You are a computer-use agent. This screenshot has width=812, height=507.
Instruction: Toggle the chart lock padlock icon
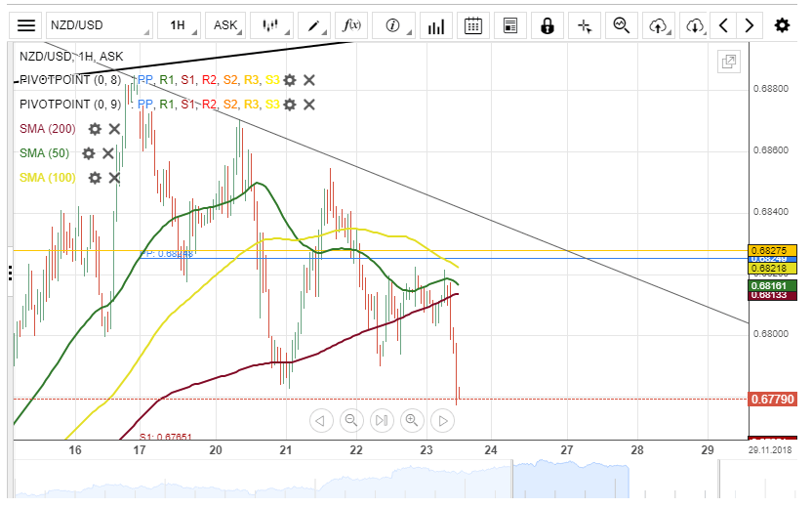point(547,25)
